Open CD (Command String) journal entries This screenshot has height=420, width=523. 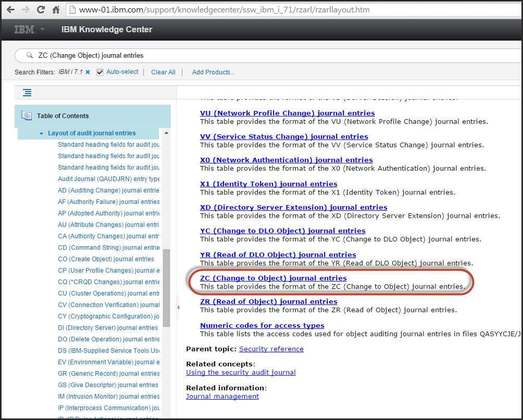pos(108,248)
